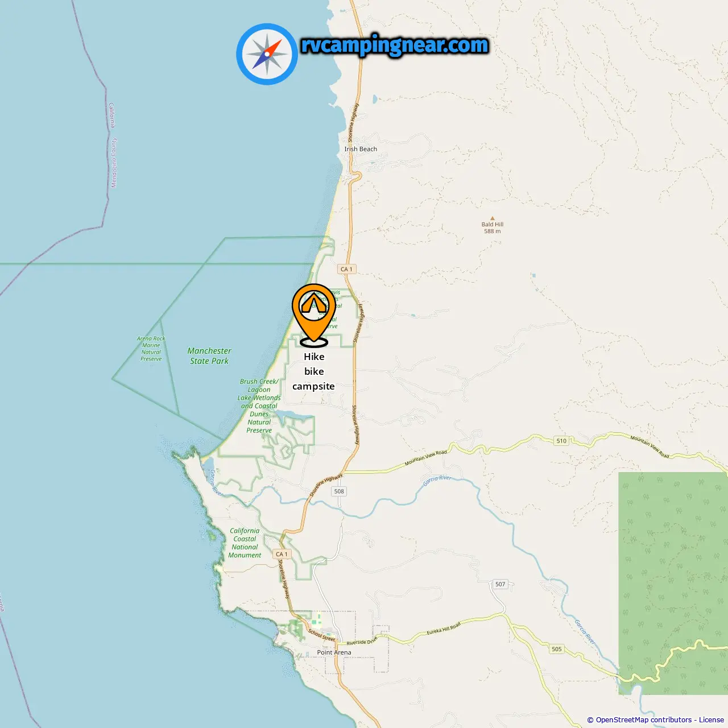Click the Bald Hill peak triangle marker
The width and height of the screenshot is (728, 728).
[493, 218]
